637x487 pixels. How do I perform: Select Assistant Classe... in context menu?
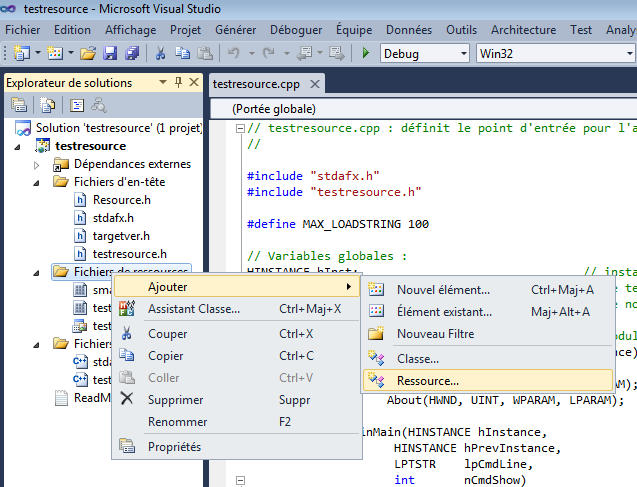pyautogui.click(x=237, y=309)
